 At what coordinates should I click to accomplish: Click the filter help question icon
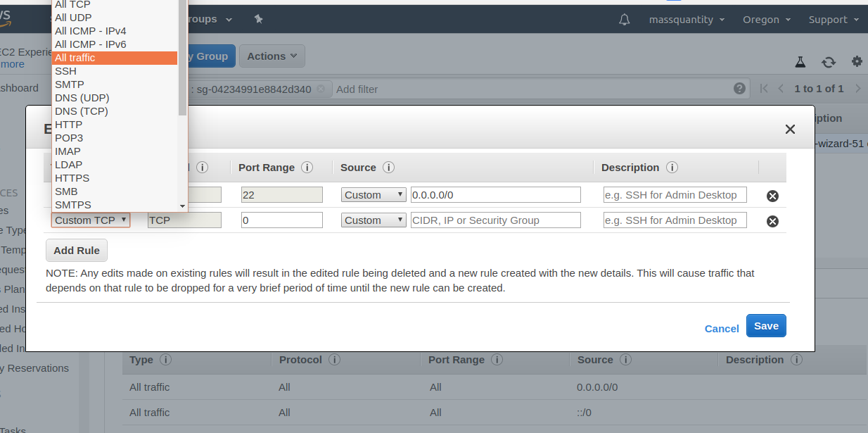pos(739,89)
